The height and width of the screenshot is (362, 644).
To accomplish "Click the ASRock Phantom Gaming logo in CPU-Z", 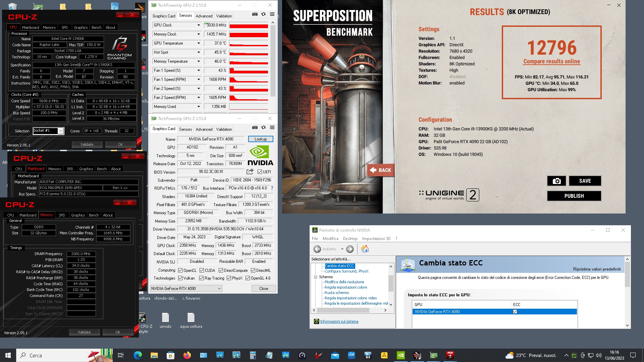I will 119,48.
